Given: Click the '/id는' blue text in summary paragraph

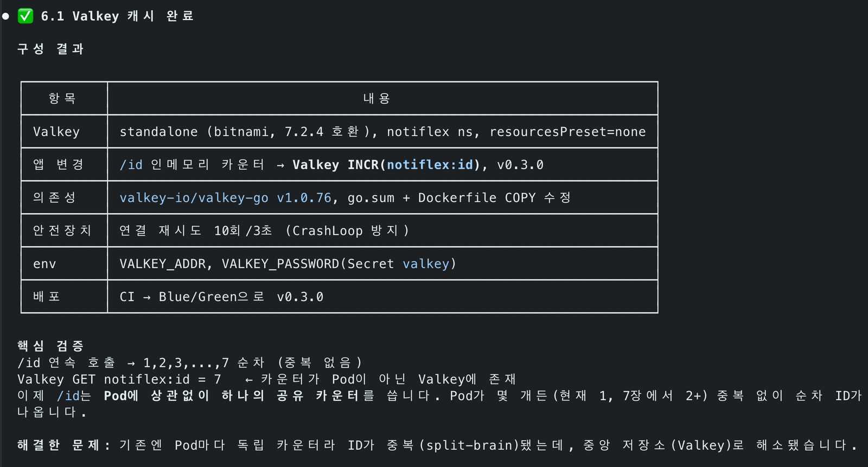Looking at the screenshot, I should [74, 396].
